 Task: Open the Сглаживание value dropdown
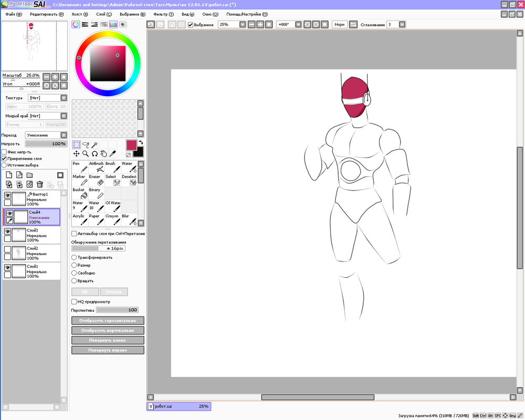click(402, 25)
